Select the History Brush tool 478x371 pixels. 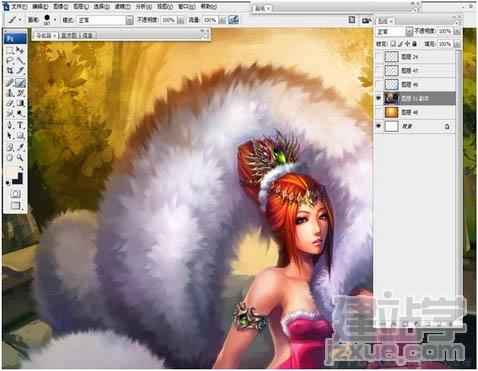coord(20,93)
